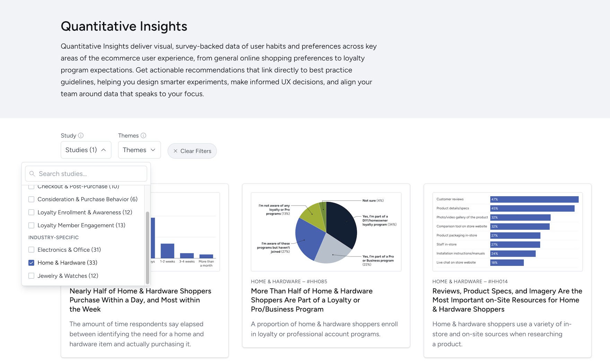The width and height of the screenshot is (610, 364).
Task: Check Consideration & Purchase Behavior filter
Action: coord(31,199)
